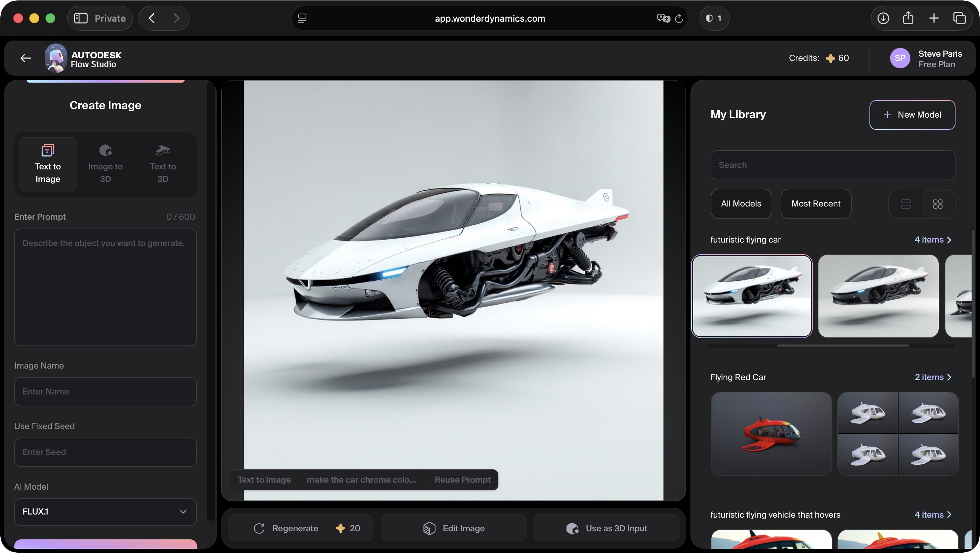Click the Use as 3D Input icon
This screenshot has height=553, width=980.
pos(572,528)
